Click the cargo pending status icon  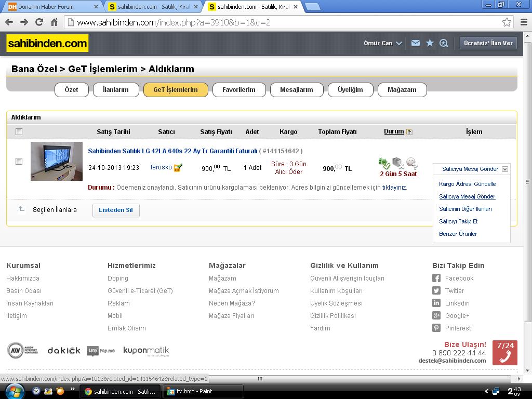[x=397, y=163]
